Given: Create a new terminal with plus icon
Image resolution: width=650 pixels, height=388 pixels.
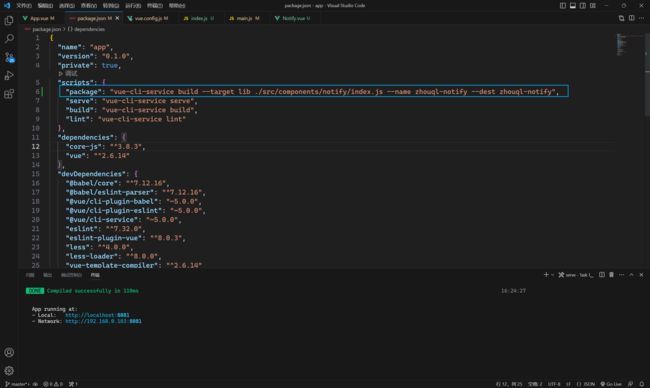Looking at the screenshot, I should (x=546, y=275).
